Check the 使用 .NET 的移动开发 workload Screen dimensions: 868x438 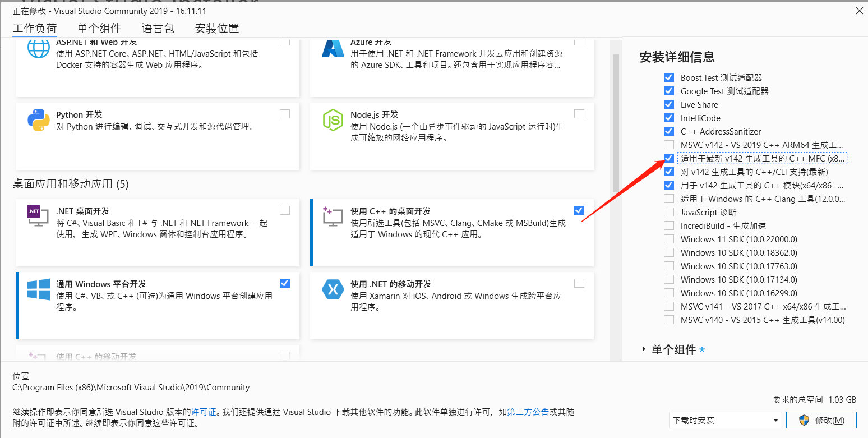pos(579,283)
